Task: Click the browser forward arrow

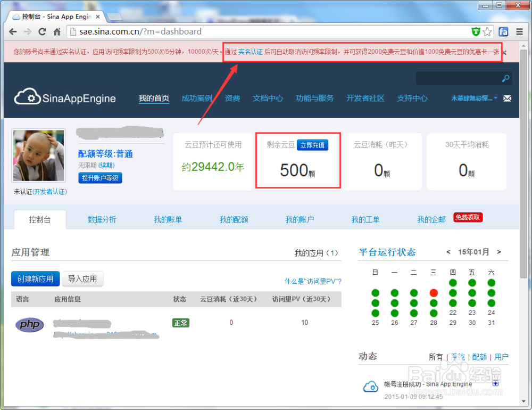Action: (28, 31)
